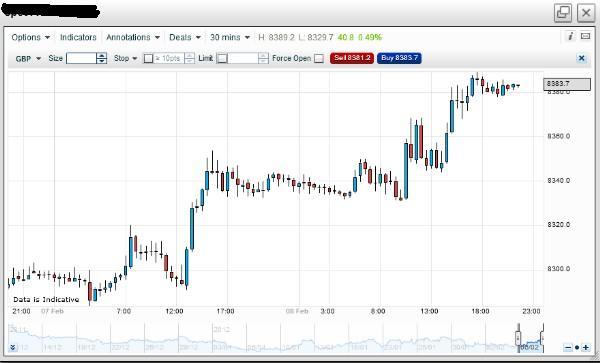The height and width of the screenshot is (363, 600).
Task: Click the 8300.0 price axis label
Action: coord(559,269)
